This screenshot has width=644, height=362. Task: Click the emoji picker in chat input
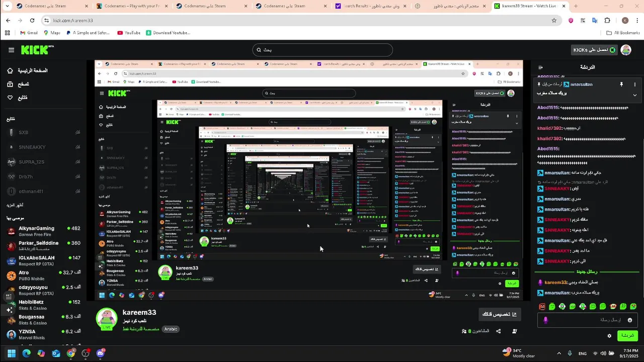coord(629,320)
